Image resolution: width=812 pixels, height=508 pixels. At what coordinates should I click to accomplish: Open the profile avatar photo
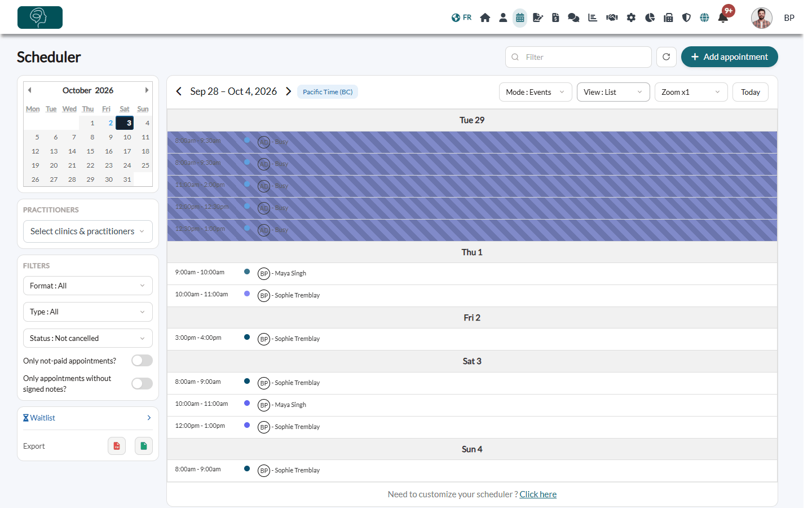click(762, 18)
